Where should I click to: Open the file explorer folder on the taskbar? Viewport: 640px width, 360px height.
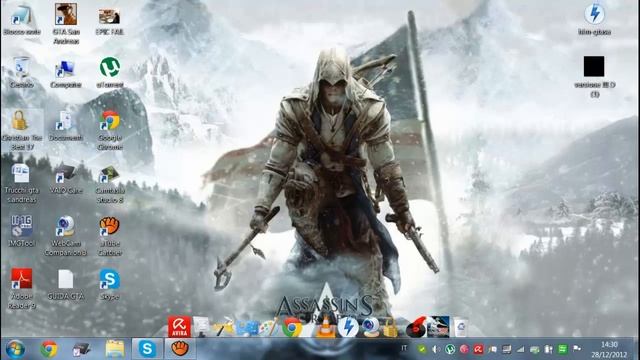115,349
